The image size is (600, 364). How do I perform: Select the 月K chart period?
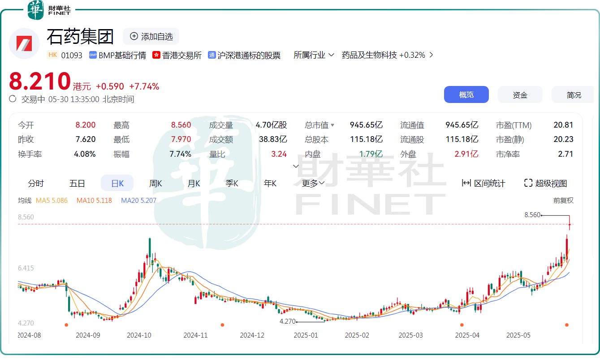[194, 183]
